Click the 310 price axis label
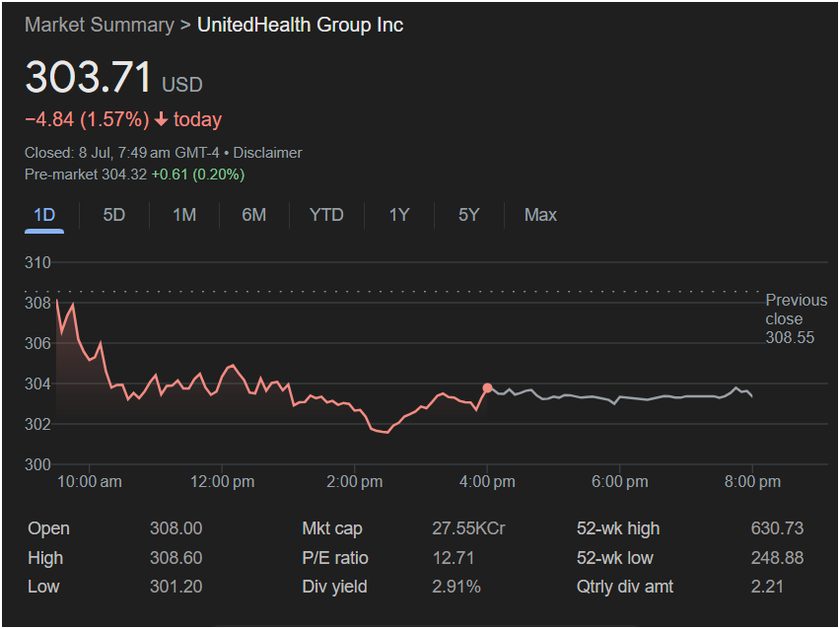The width and height of the screenshot is (840, 629). [x=37, y=263]
